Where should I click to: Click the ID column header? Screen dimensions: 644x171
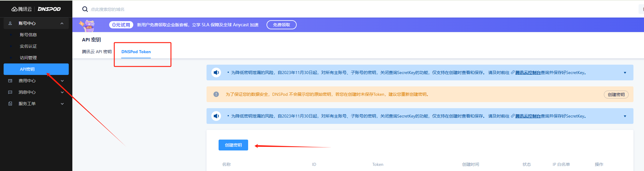(314, 164)
